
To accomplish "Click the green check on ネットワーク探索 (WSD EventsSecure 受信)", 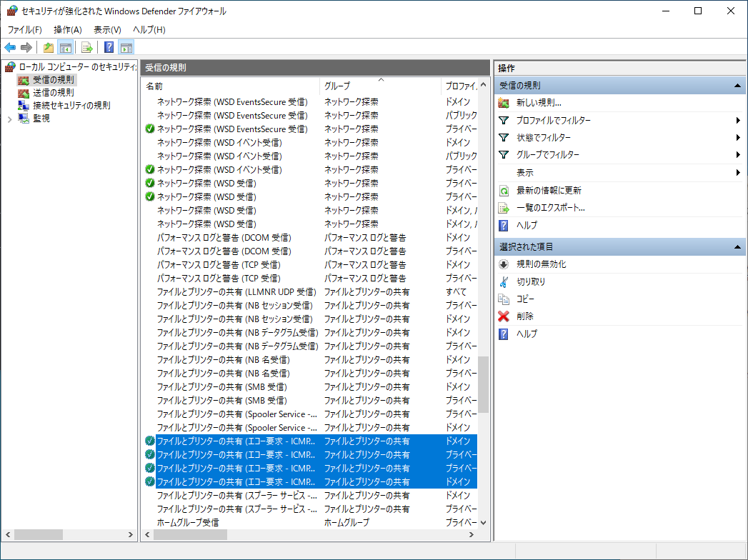I will coord(150,129).
